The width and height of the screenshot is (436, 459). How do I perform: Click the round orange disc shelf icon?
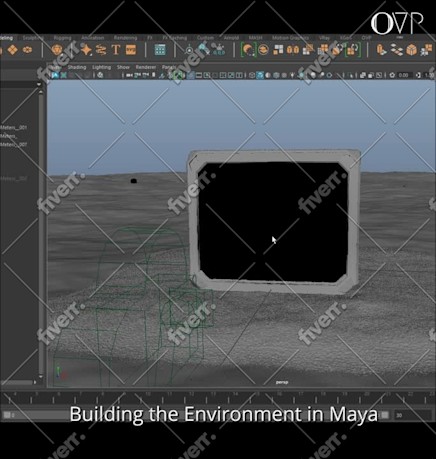click(263, 50)
